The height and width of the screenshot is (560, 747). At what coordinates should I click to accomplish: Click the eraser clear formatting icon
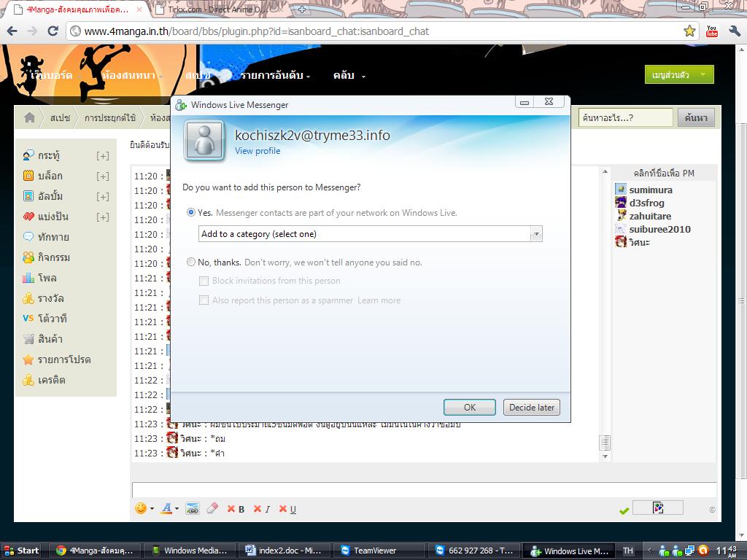tap(212, 508)
